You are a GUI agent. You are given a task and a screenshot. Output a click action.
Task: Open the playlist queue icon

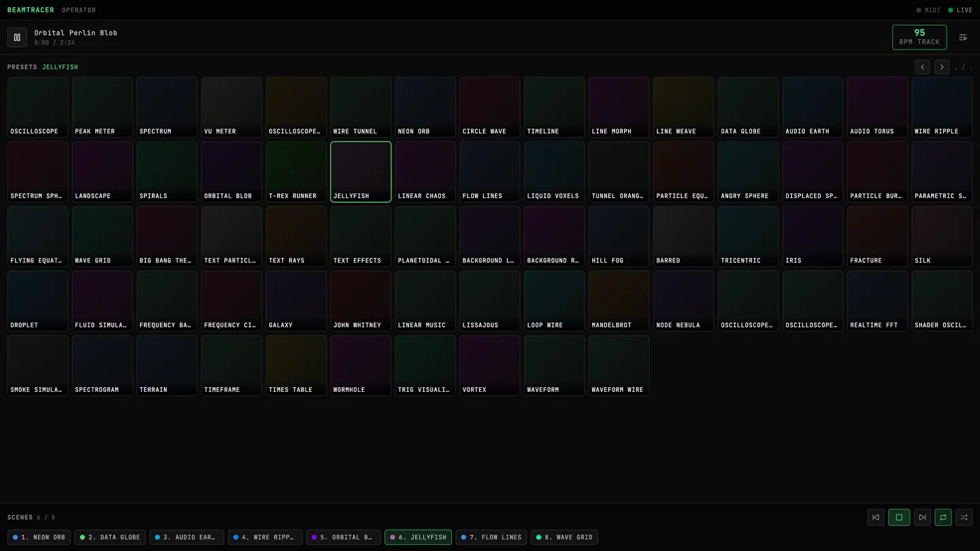(x=963, y=37)
